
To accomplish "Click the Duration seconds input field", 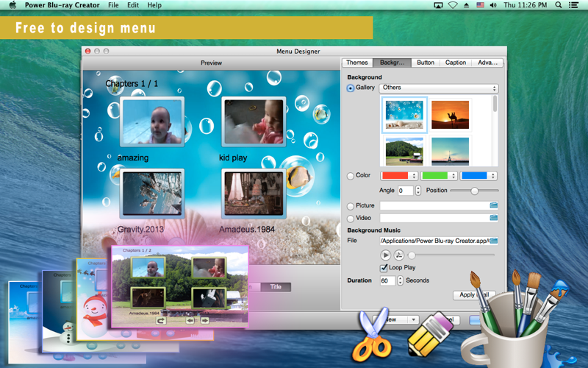I will pos(388,280).
